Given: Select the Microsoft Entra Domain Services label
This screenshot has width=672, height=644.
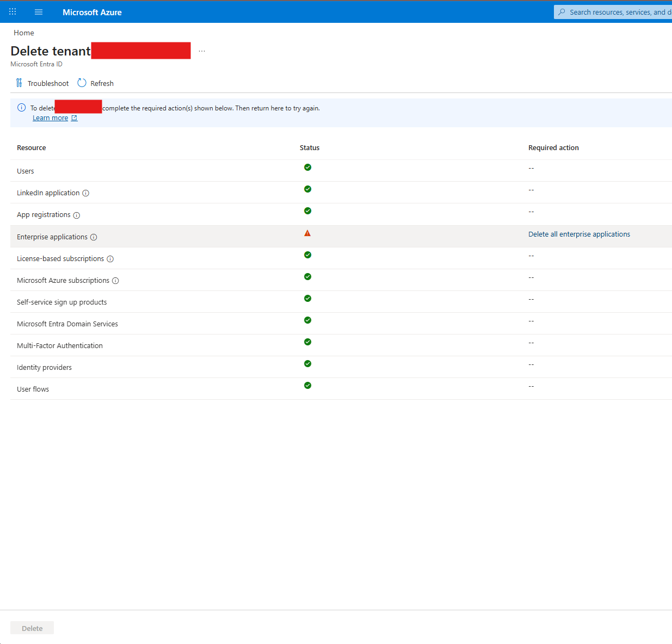Looking at the screenshot, I should 67,324.
